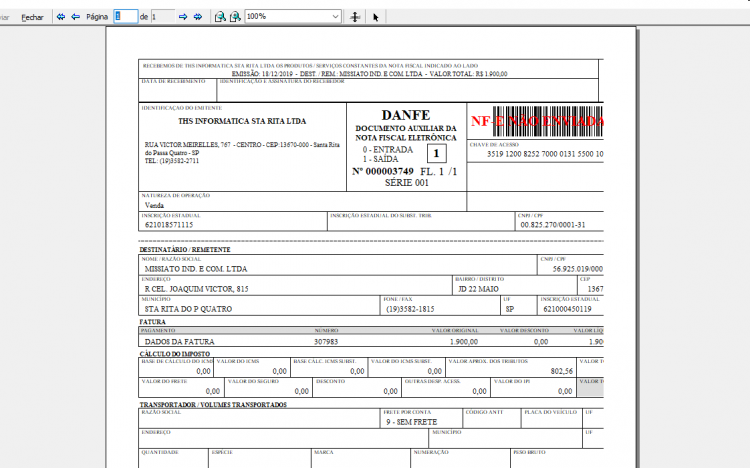Click the tributos value '802,56'
Image resolution: width=750 pixels, height=468 pixels.
[562, 371]
